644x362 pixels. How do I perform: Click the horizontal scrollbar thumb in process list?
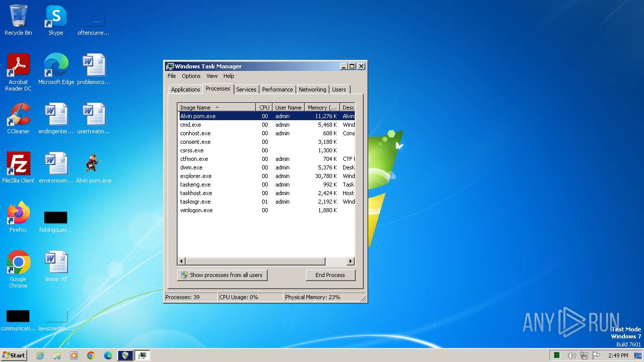[x=256, y=261]
